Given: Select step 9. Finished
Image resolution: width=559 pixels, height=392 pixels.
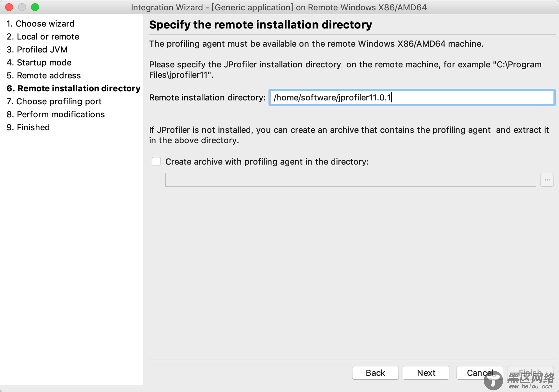Looking at the screenshot, I should (x=28, y=127).
